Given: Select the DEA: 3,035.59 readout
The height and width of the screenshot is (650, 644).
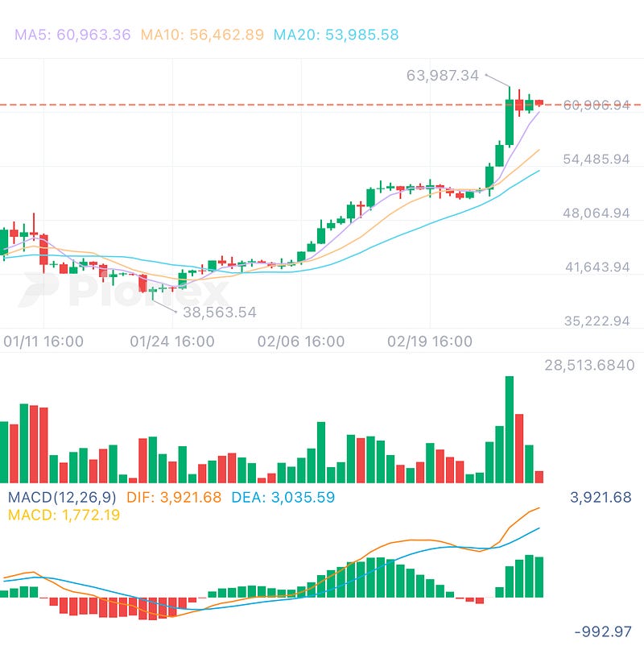Looking at the screenshot, I should coord(283,497).
